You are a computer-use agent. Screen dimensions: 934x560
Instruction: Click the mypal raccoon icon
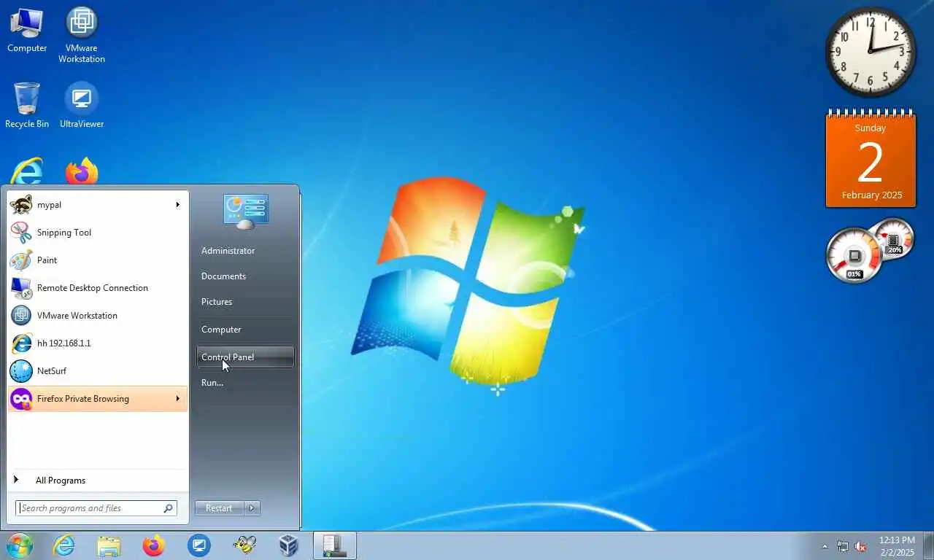tap(21, 205)
